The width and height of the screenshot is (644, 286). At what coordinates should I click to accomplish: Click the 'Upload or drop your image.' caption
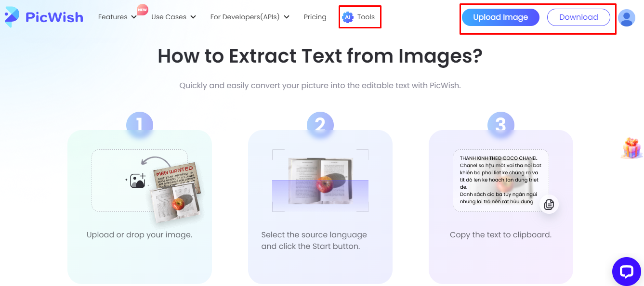pos(139,235)
